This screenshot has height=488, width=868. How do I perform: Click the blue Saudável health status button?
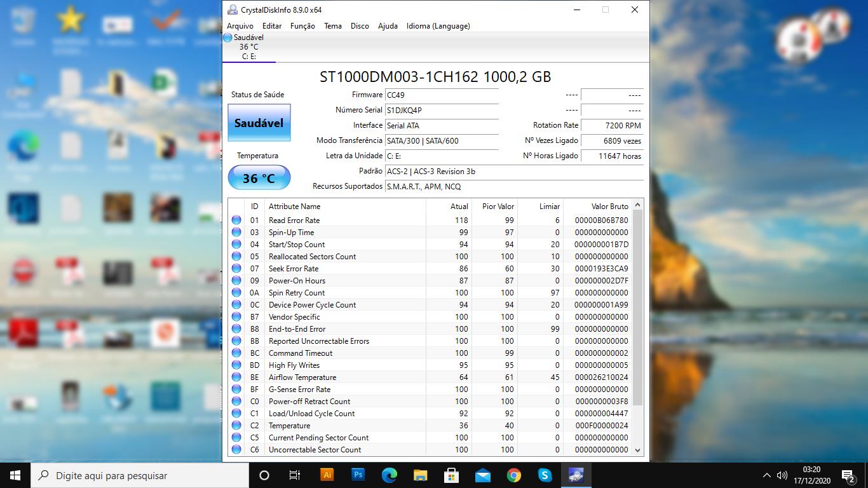click(x=259, y=123)
